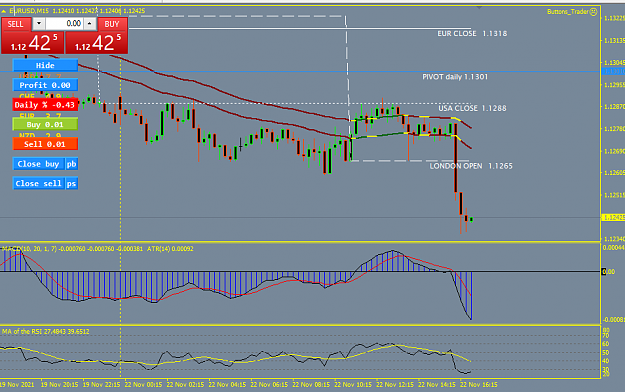Click the MACD(10, 20, 1, 7) indicator label
This screenshot has height=392, width=625.
click(29, 248)
